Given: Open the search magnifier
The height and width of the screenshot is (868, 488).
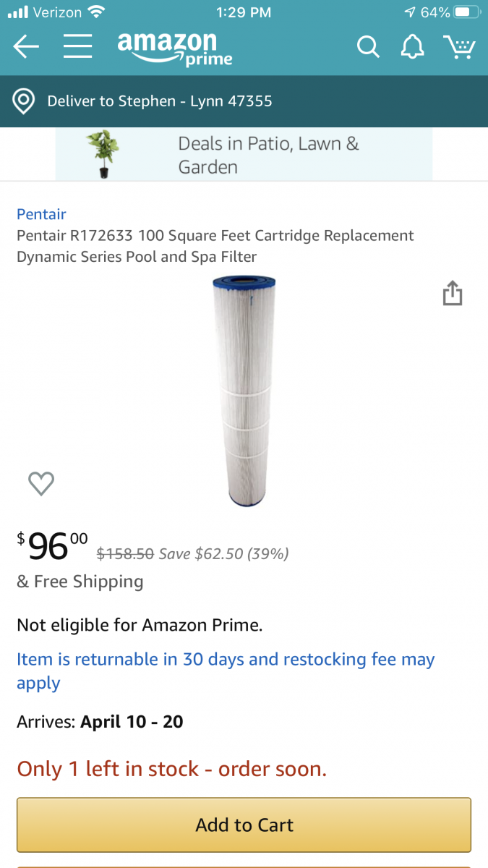Looking at the screenshot, I should (368, 48).
